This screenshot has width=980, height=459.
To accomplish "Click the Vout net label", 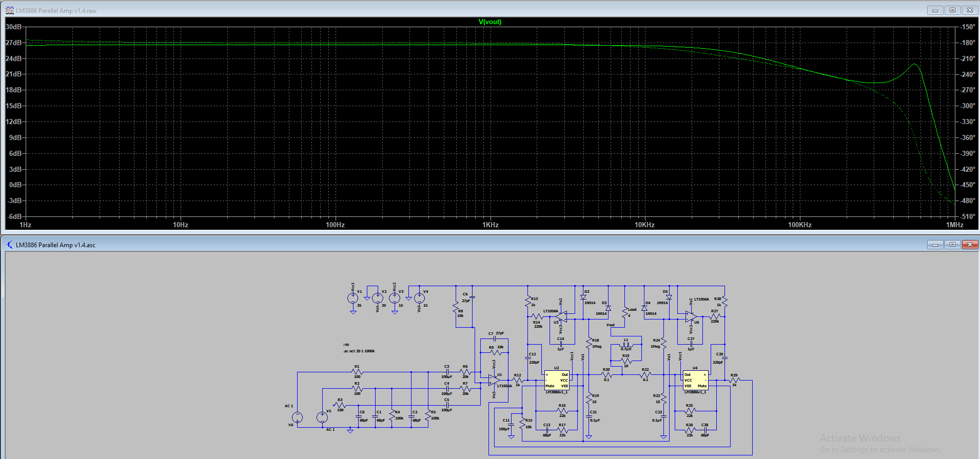I will click(611, 325).
